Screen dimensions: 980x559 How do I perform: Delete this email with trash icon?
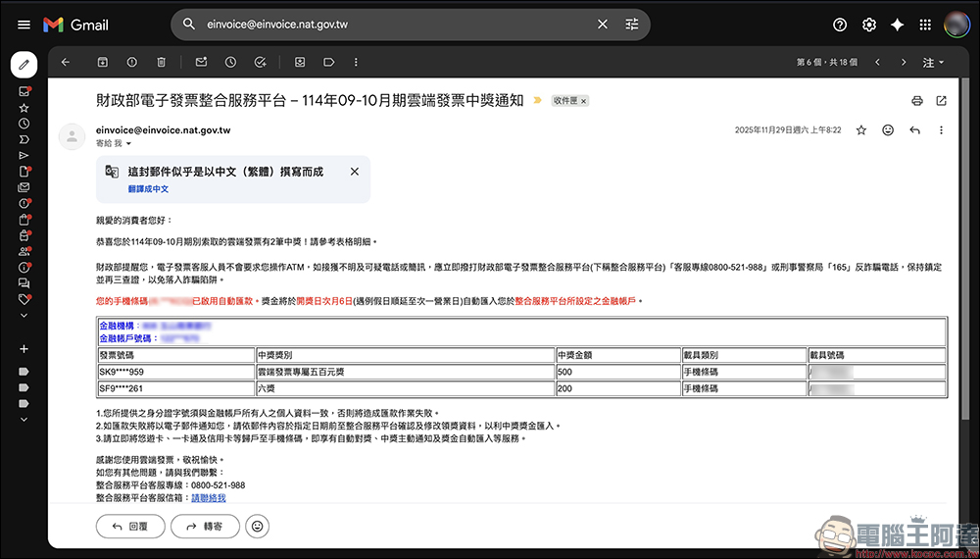point(162,62)
